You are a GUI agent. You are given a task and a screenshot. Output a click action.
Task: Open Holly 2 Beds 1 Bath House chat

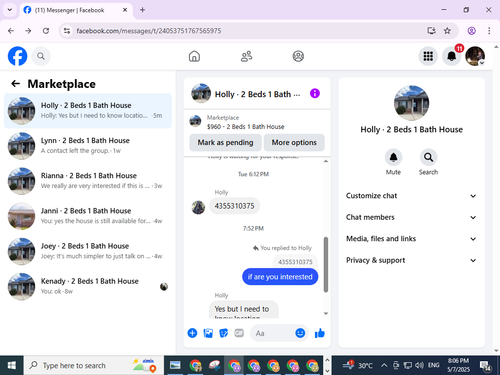(x=88, y=111)
